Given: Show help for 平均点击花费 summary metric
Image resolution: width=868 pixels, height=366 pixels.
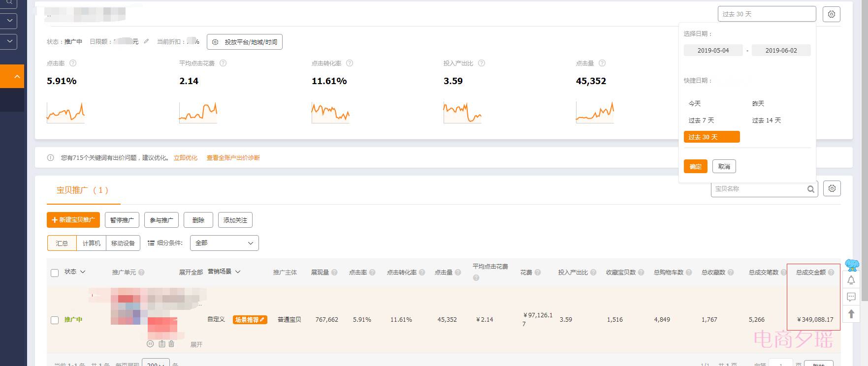Looking at the screenshot, I should coord(223,63).
